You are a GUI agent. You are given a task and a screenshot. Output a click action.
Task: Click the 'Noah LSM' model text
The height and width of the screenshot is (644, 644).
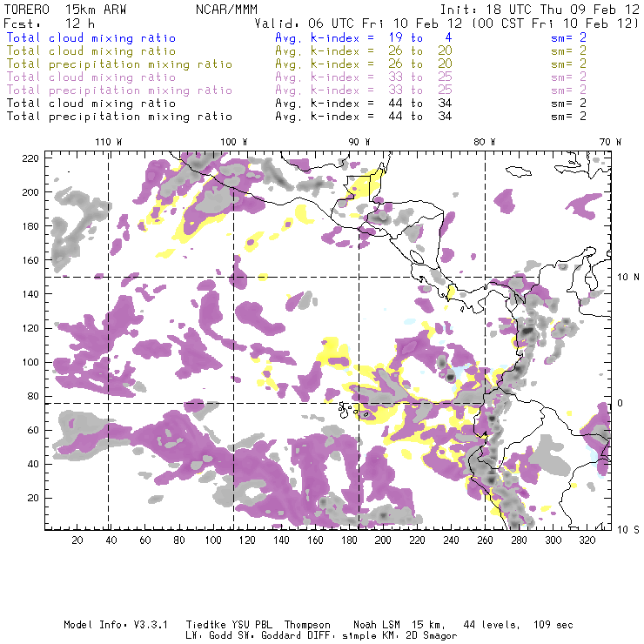coord(377,625)
